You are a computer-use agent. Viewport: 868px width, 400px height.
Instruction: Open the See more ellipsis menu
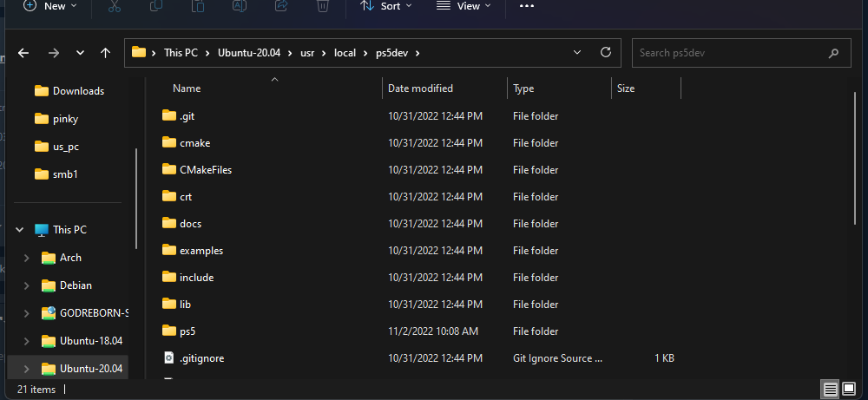pos(527,6)
